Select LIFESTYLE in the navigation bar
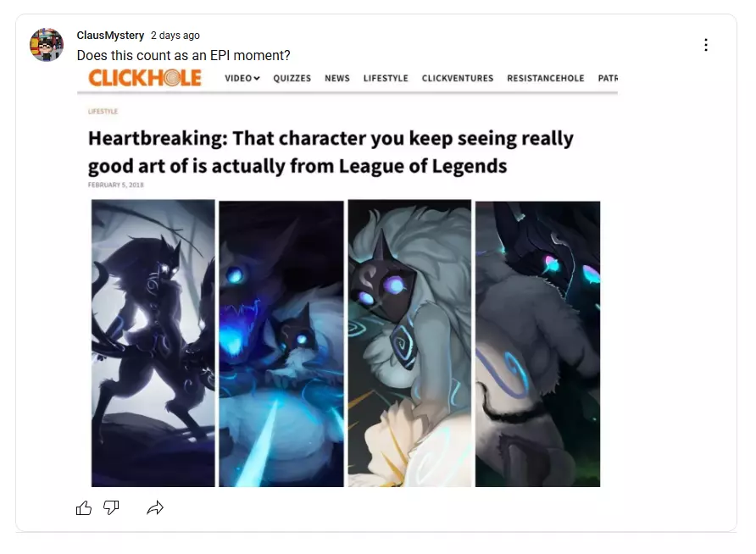The width and height of the screenshot is (756, 554). coord(386,78)
